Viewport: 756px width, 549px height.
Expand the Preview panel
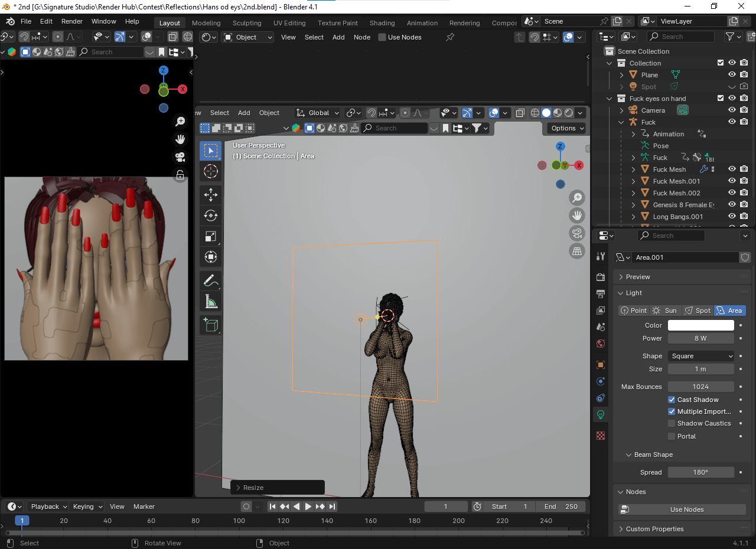[x=622, y=277]
